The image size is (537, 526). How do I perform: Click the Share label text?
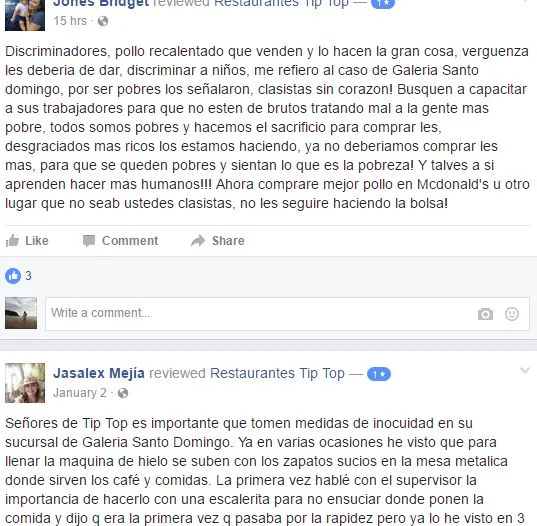(x=228, y=241)
